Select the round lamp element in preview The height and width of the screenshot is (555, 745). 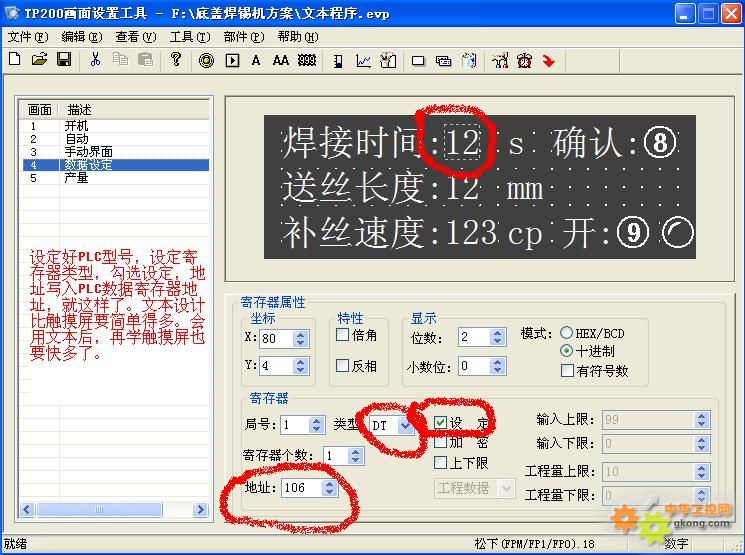pyautogui.click(x=677, y=232)
